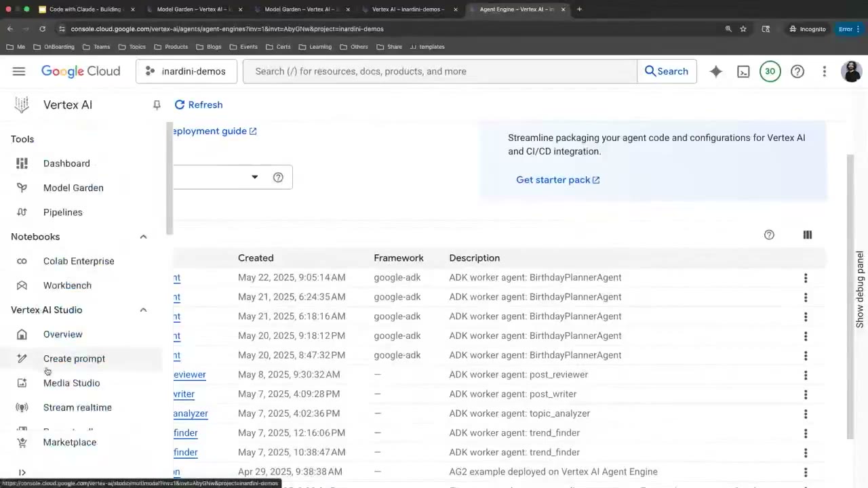Screen dimensions: 868x488
Task: Open the agent link ending in 'analyzer'
Action: click(191, 413)
